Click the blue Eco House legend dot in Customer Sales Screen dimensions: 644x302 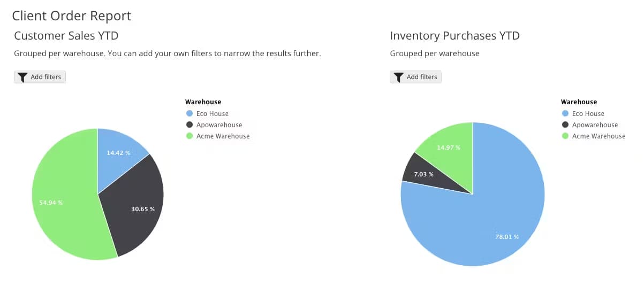pyautogui.click(x=189, y=114)
